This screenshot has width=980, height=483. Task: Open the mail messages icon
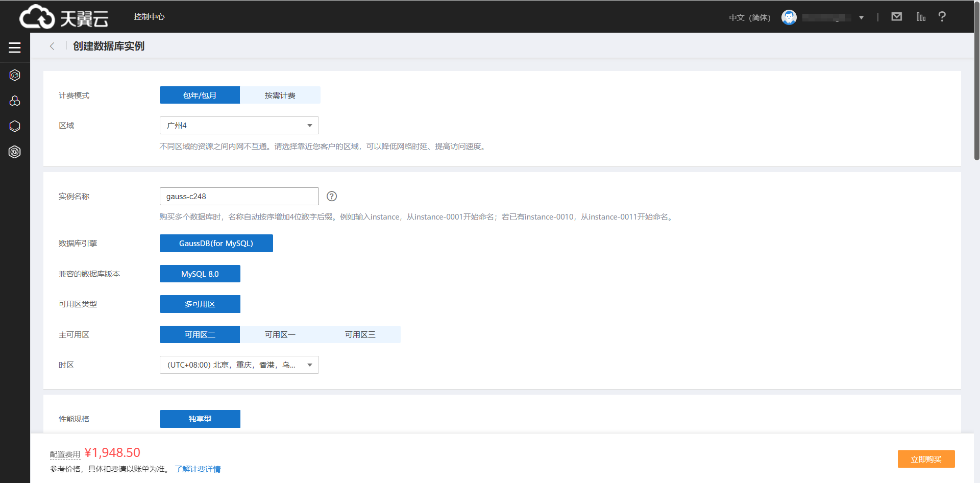[x=896, y=17]
